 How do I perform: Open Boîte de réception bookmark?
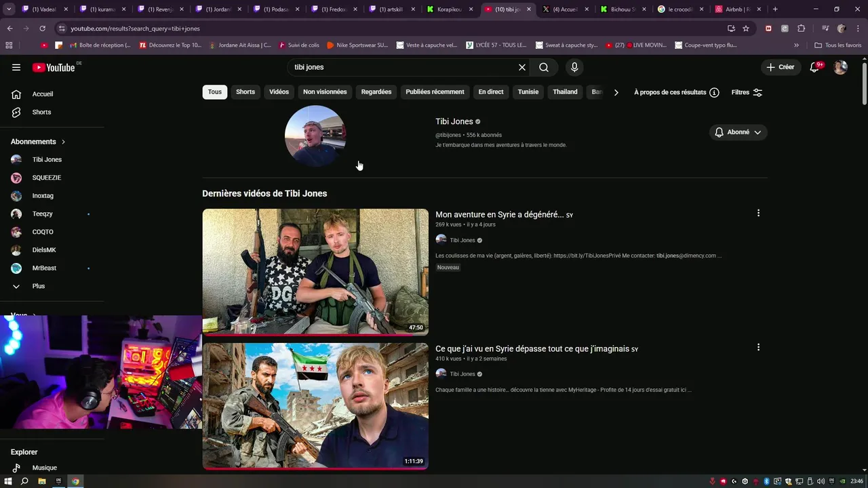(100, 45)
